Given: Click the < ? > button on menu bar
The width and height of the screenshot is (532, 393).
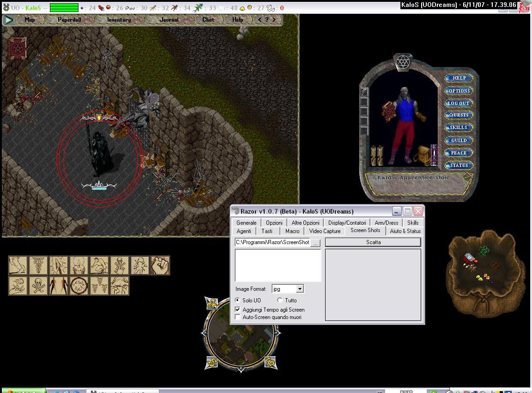Looking at the screenshot, I should pos(266,20).
